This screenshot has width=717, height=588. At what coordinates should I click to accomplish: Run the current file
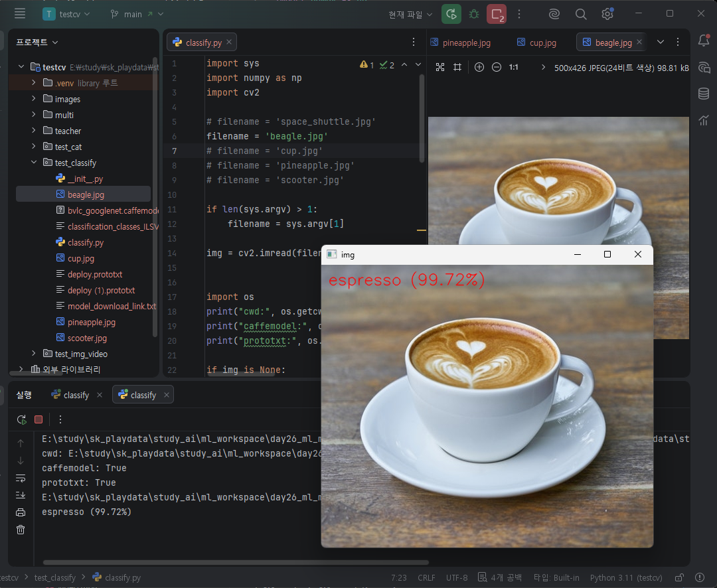tap(451, 14)
